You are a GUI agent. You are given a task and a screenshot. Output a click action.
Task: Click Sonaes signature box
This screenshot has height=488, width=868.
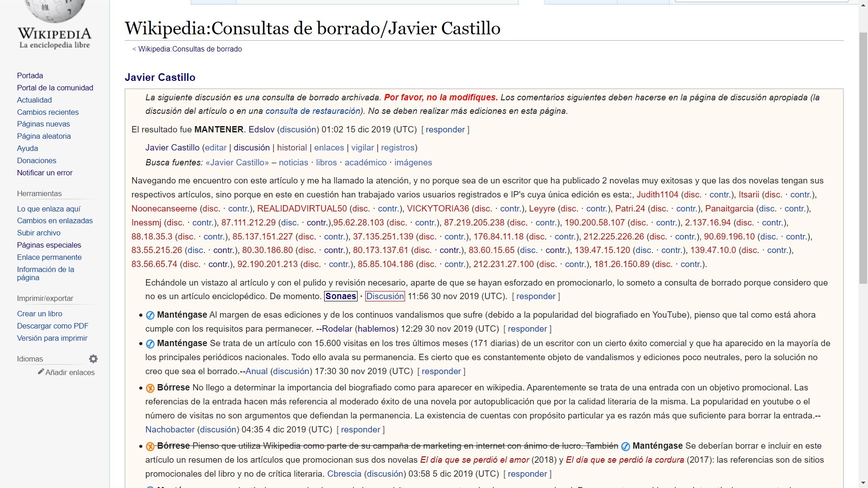tap(341, 296)
